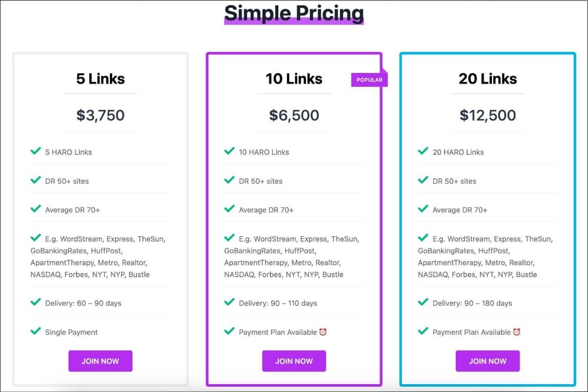Click the checkmark beside 5 HARO Links
588x392 pixels.
(35, 151)
